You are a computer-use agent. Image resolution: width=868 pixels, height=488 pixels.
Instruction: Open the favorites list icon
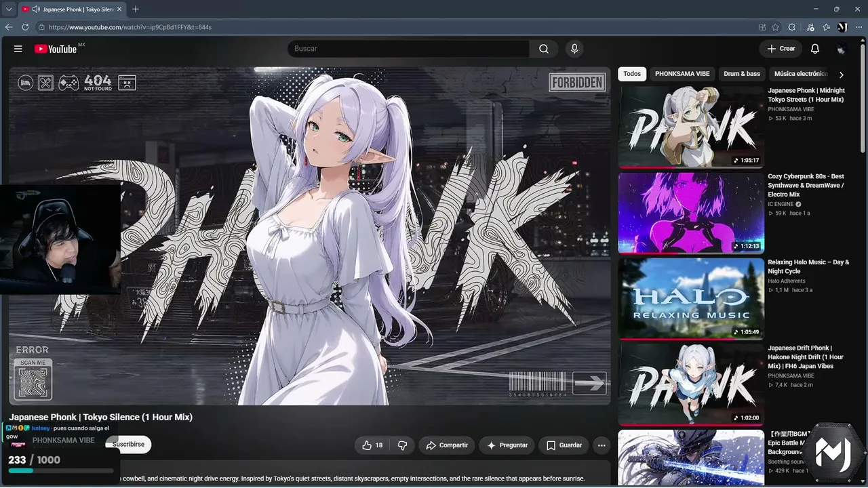[x=826, y=27]
